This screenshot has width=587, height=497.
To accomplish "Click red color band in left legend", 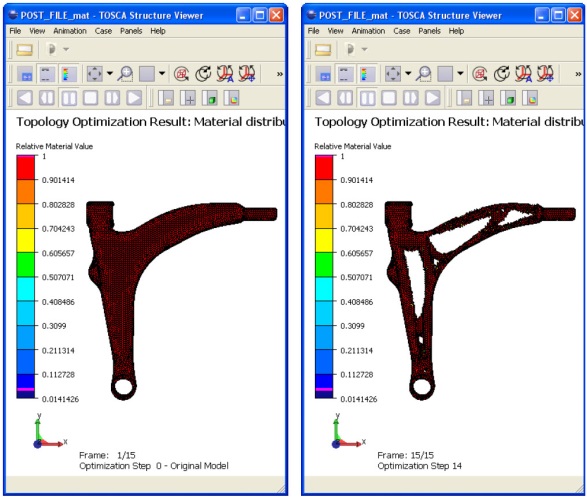I will (x=25, y=168).
